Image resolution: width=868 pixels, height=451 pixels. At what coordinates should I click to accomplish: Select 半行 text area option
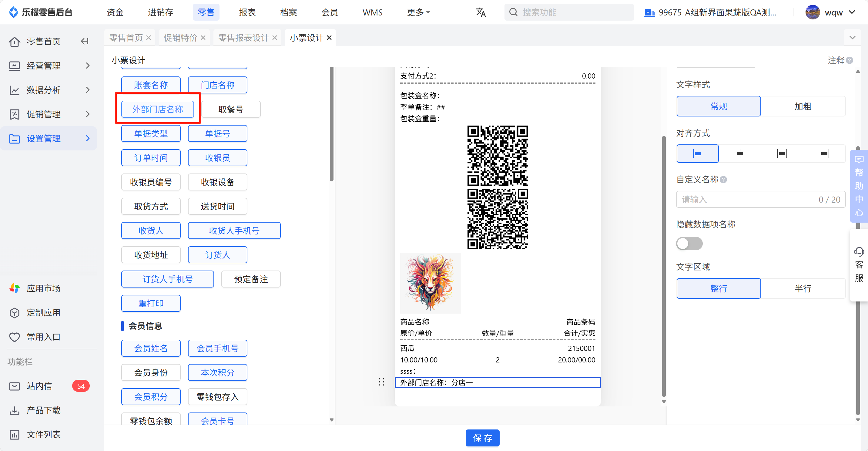tap(803, 288)
